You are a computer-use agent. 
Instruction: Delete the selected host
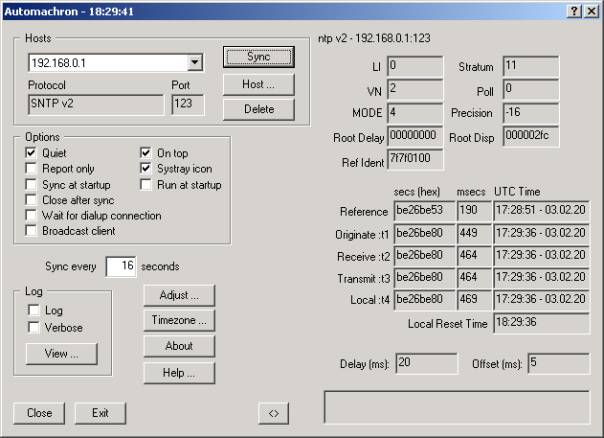(x=258, y=109)
